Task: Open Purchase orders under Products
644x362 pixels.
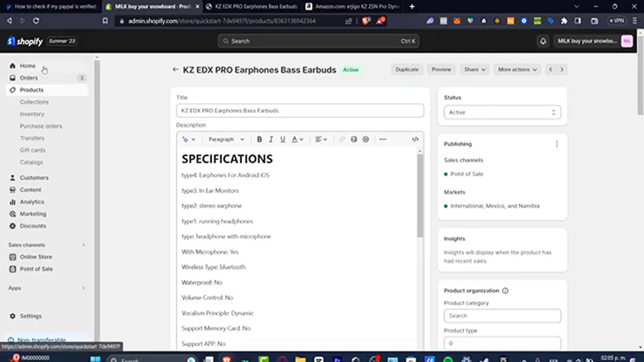Action: click(41, 126)
